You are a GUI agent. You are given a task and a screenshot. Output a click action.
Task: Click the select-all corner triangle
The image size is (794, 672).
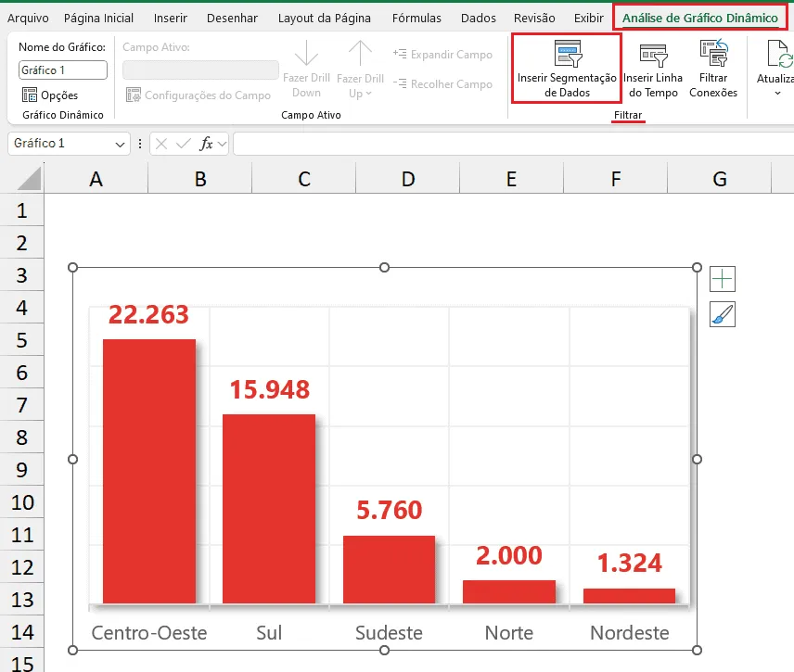click(30, 179)
